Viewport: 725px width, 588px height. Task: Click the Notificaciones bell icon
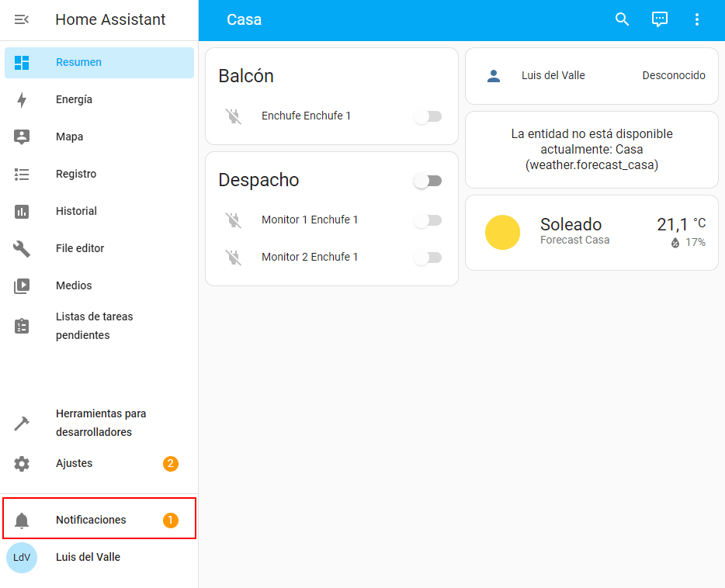22,521
